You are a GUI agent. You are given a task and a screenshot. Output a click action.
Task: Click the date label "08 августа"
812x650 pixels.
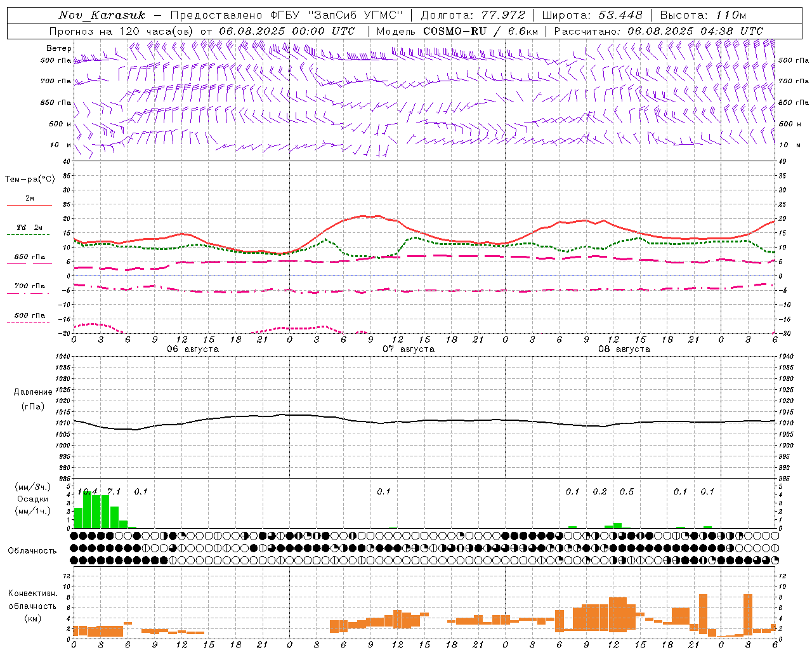click(624, 349)
